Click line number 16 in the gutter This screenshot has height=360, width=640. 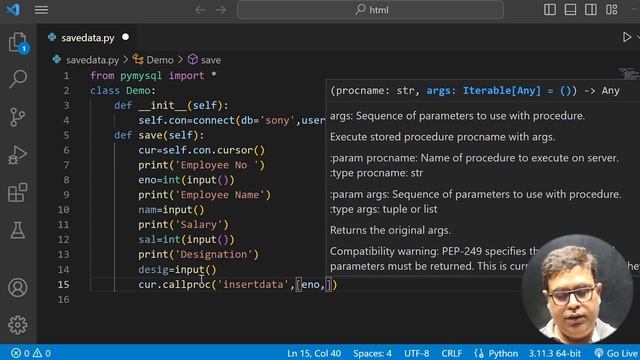click(63, 299)
